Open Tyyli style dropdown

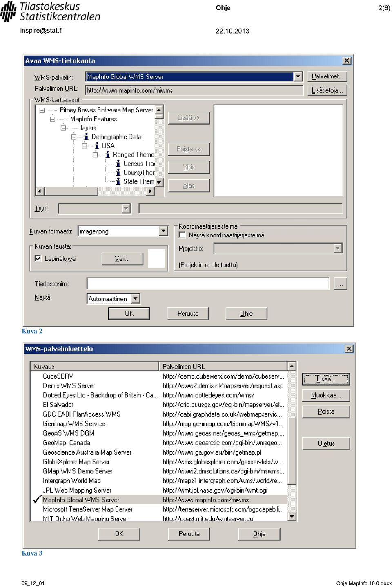(x=126, y=208)
